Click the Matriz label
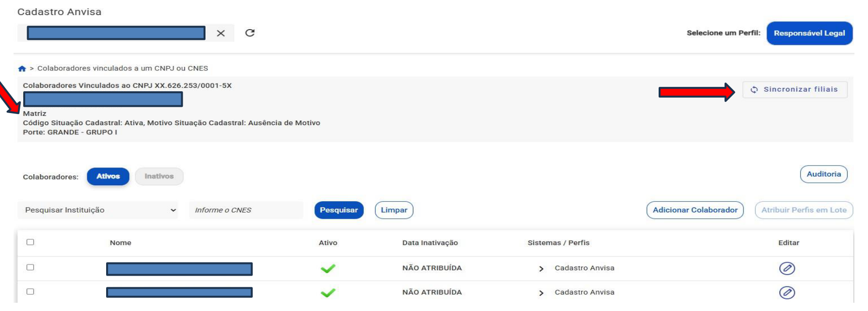The width and height of the screenshot is (868, 311). [34, 114]
